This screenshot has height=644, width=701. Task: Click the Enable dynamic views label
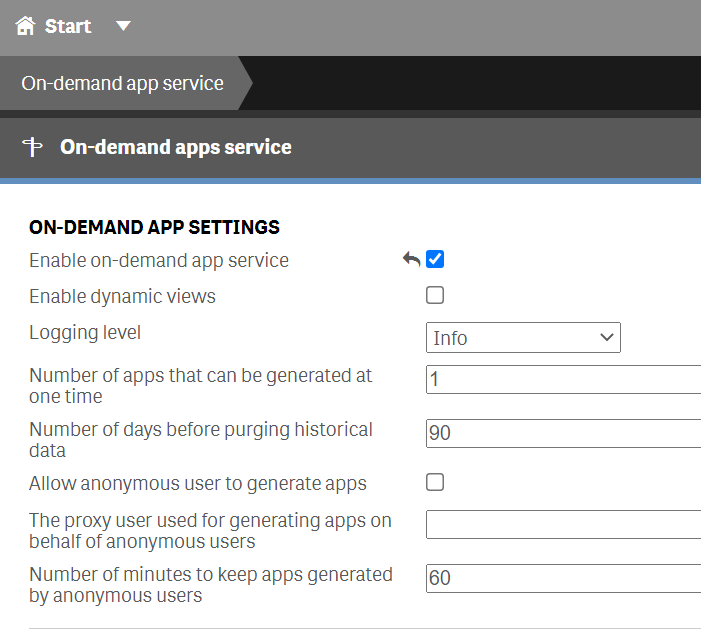[122, 296]
